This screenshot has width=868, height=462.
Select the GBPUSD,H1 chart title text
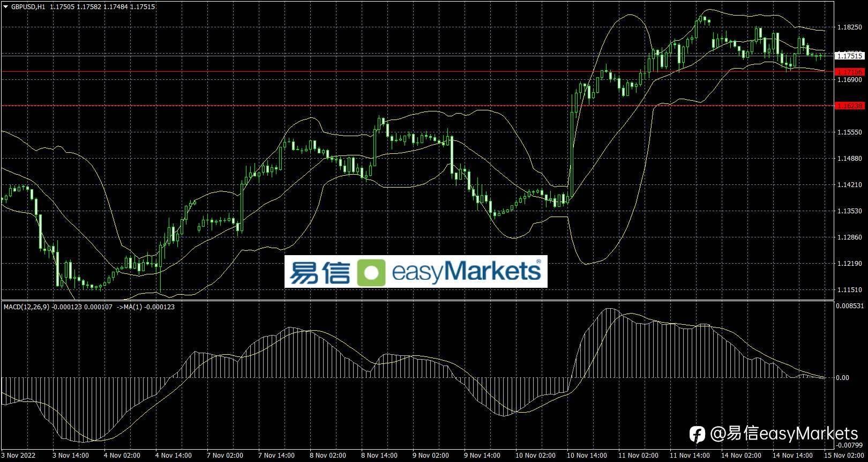point(28,7)
